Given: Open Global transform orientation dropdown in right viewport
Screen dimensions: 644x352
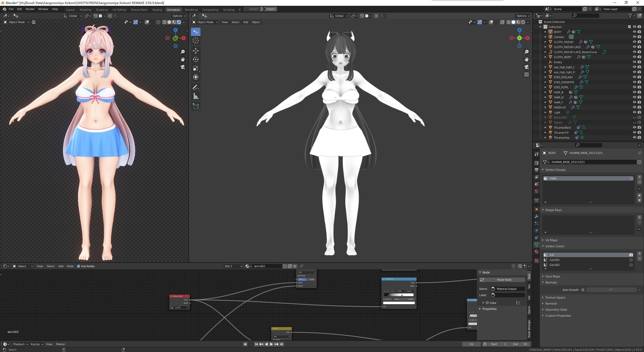Looking at the screenshot, I should (x=339, y=16).
